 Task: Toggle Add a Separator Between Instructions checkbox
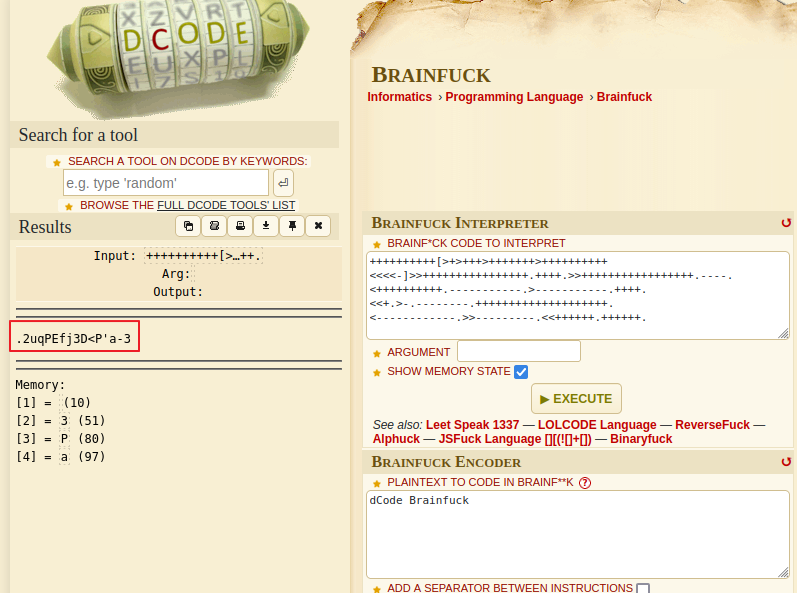(643, 588)
